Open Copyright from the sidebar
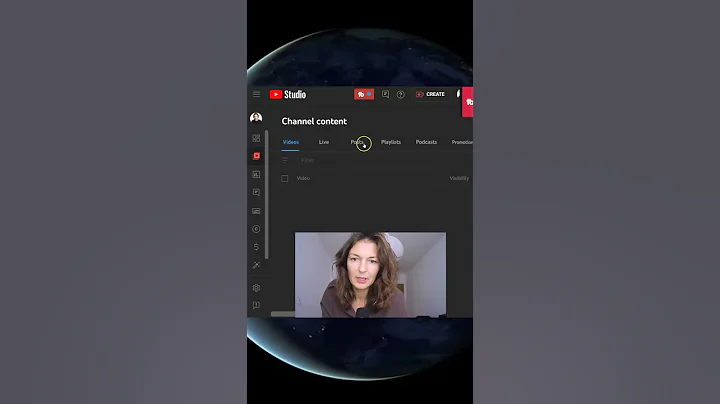The height and width of the screenshot is (404, 720). tap(256, 229)
